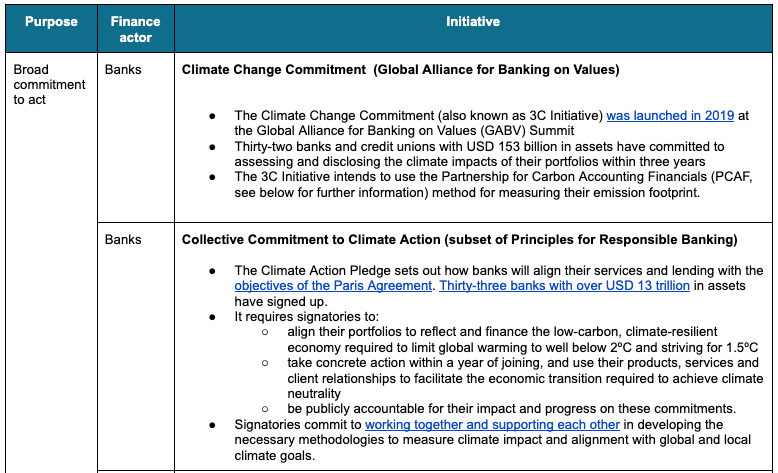Select the "Finance actor" column header
The width and height of the screenshot is (778, 473).
tap(134, 29)
